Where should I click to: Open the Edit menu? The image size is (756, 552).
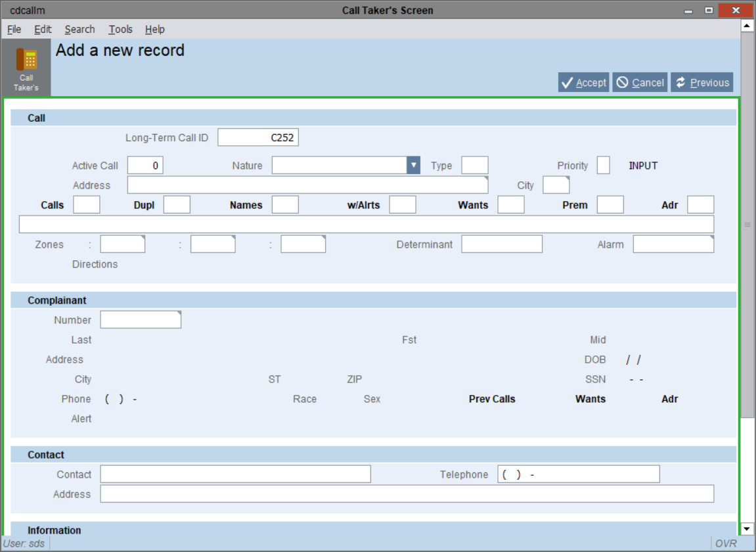click(43, 30)
